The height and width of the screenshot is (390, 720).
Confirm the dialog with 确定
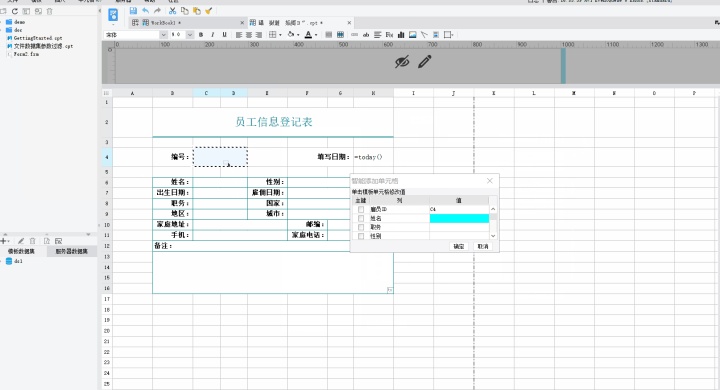pyautogui.click(x=459, y=247)
